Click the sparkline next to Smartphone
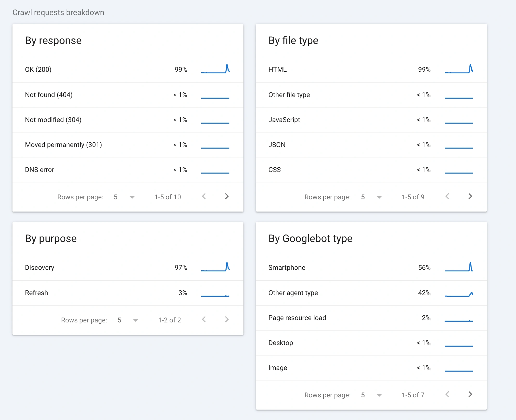516x420 pixels. [x=459, y=267]
